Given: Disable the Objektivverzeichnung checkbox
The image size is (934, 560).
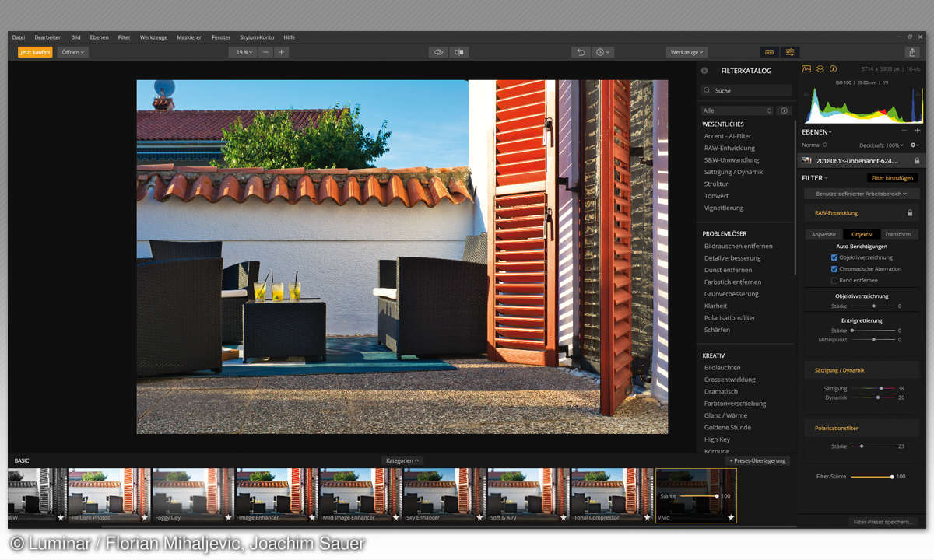Looking at the screenshot, I should pos(834,257).
